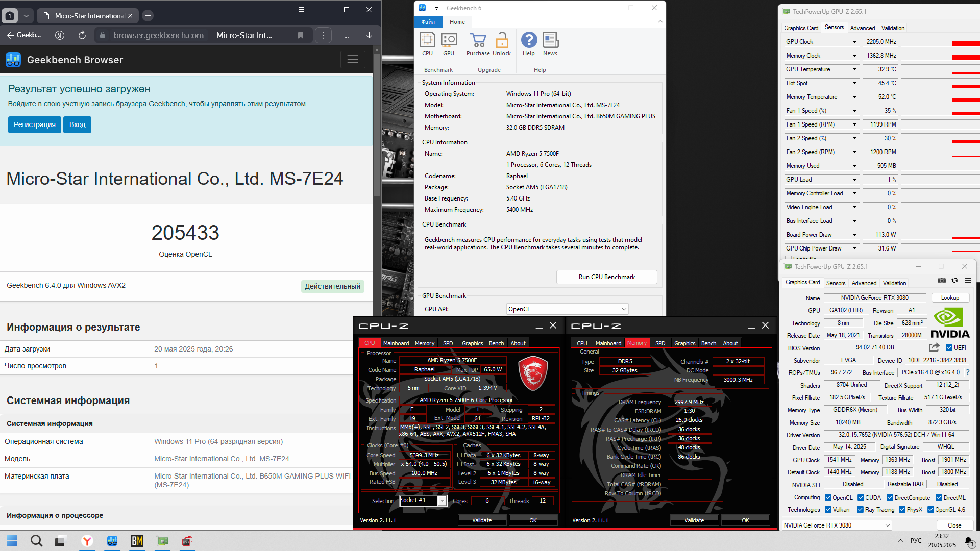Open the browser downloads icon
Screen dimensions: 980x551
point(369,35)
